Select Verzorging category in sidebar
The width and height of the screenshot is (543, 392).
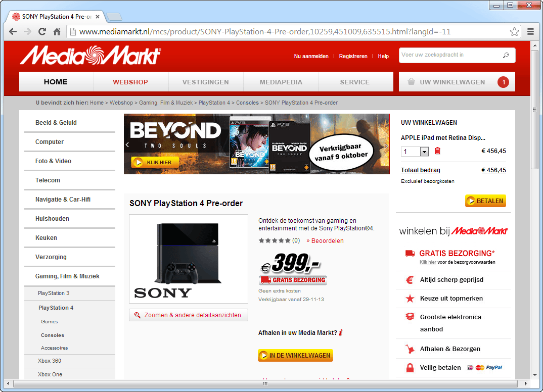coord(51,257)
